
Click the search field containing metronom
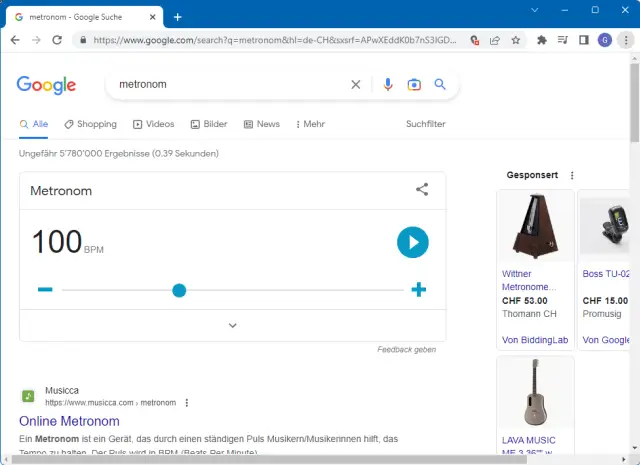click(233, 85)
